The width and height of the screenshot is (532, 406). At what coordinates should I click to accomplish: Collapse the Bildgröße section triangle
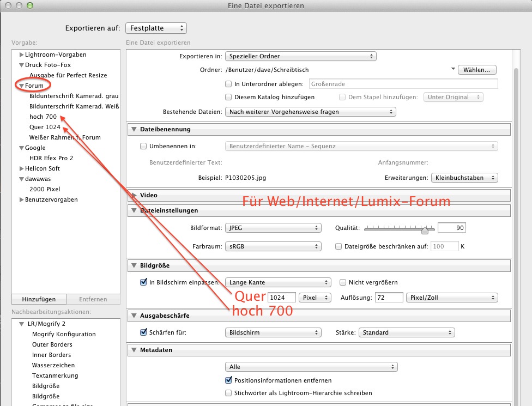(x=134, y=266)
